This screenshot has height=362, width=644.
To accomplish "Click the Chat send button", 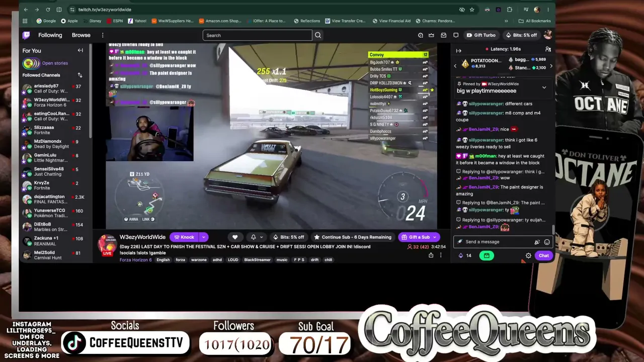I will [x=544, y=256].
